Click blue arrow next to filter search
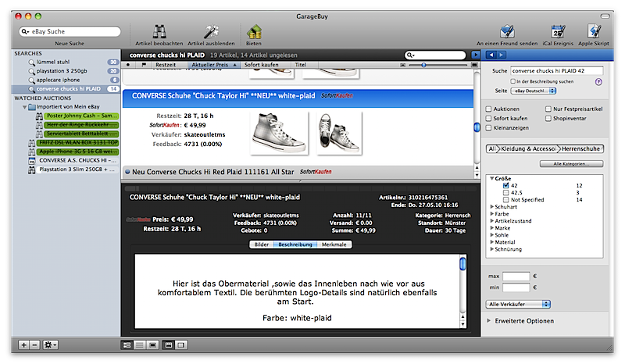 476,55
